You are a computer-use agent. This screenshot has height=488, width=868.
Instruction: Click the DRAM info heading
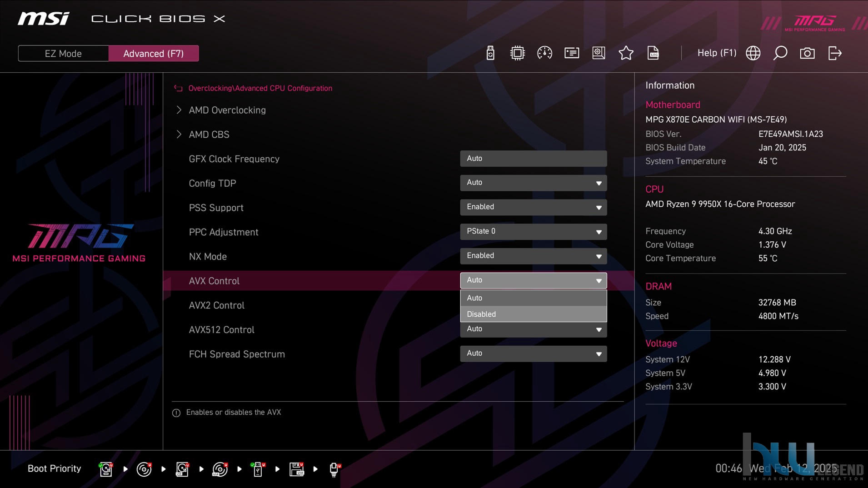tap(658, 287)
